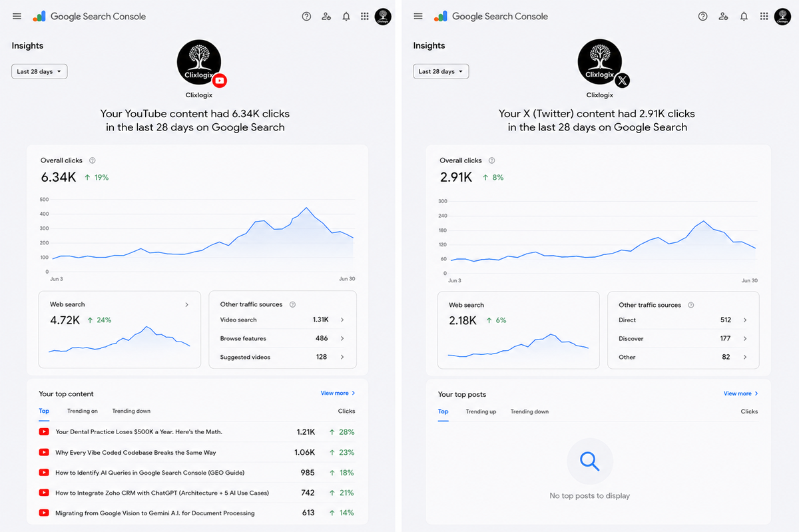Click the YouTube Web search mini chart

coord(119,340)
